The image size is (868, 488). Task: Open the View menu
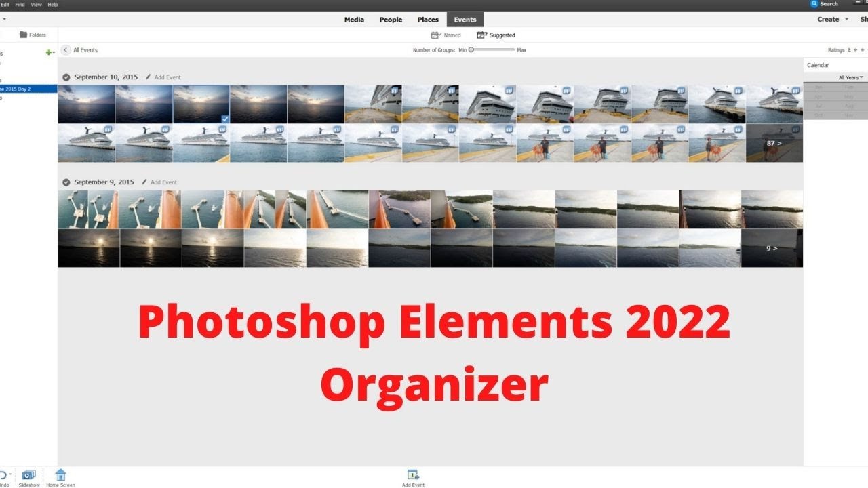[x=37, y=4]
